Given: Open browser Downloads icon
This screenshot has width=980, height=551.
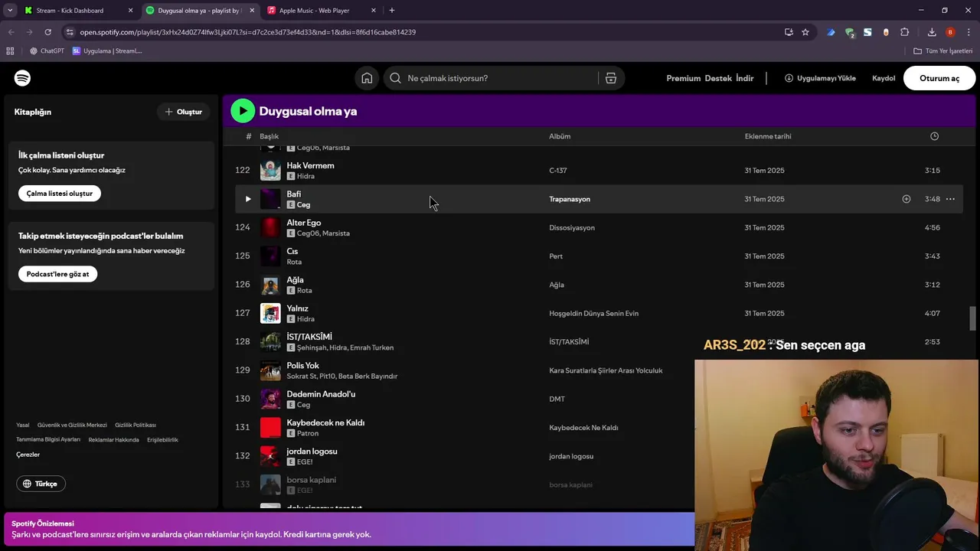Looking at the screenshot, I should (x=932, y=32).
